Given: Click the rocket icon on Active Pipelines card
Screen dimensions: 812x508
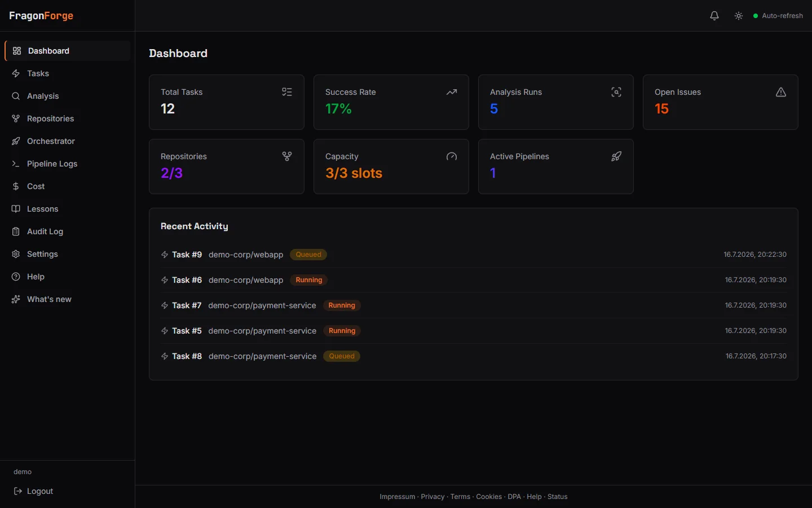Looking at the screenshot, I should pos(616,156).
